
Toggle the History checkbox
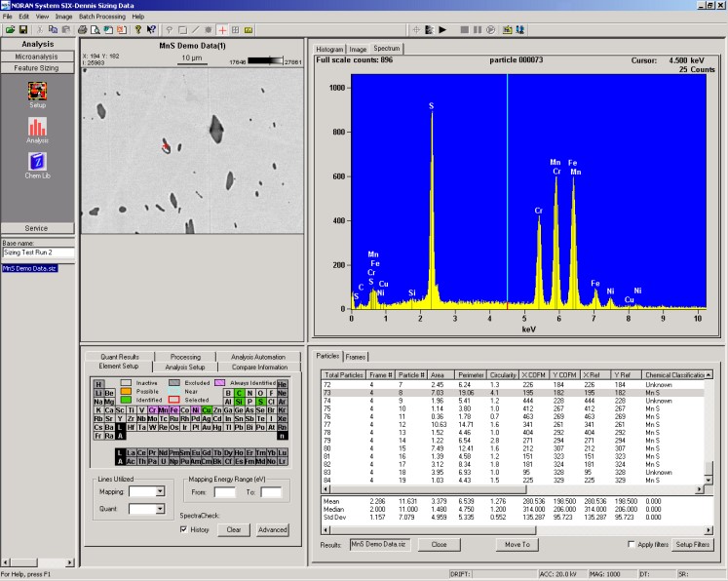point(184,529)
